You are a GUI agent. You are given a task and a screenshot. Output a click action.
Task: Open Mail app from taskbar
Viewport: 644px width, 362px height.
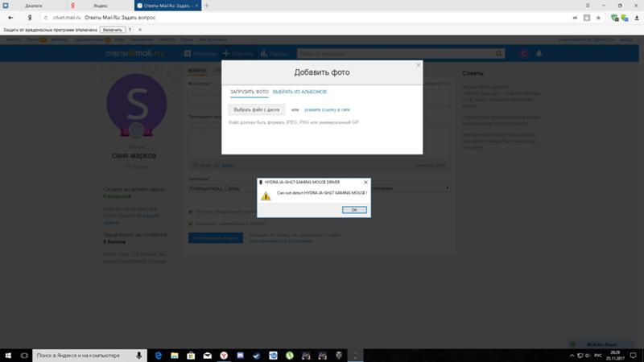click(x=208, y=356)
